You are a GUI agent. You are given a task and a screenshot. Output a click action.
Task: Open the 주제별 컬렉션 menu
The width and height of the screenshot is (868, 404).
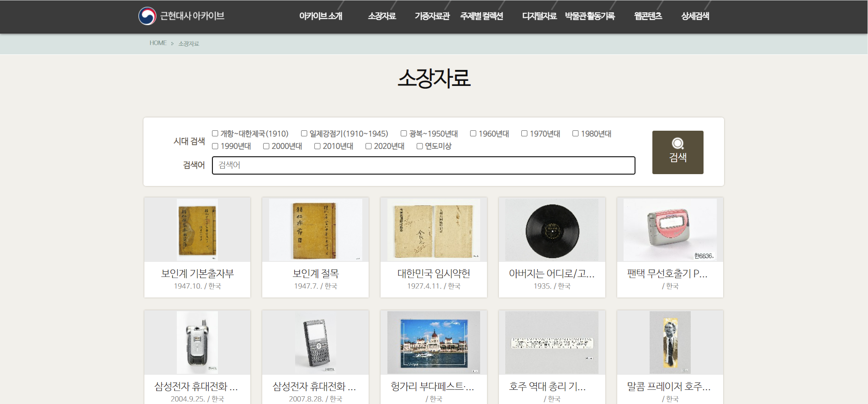(x=482, y=16)
